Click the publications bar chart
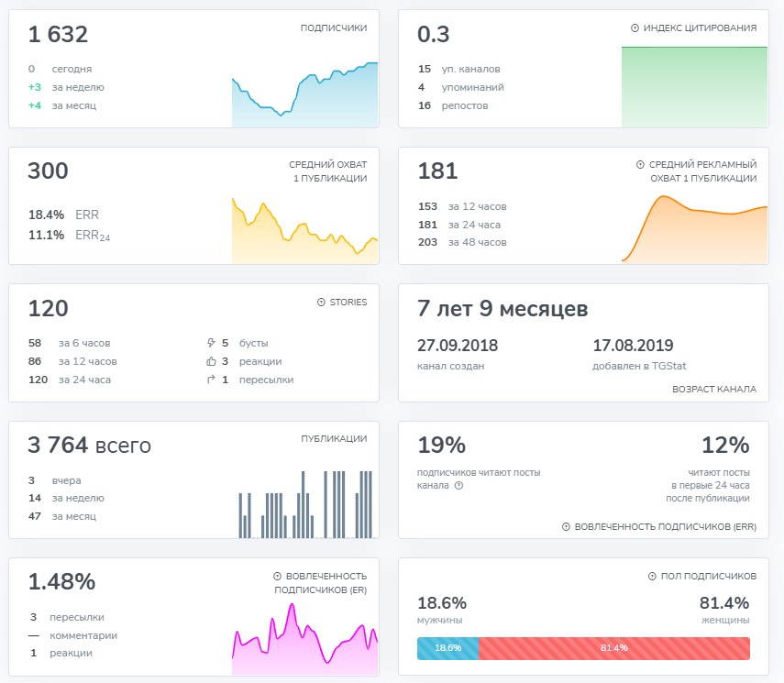This screenshot has height=683, width=784. click(x=307, y=504)
